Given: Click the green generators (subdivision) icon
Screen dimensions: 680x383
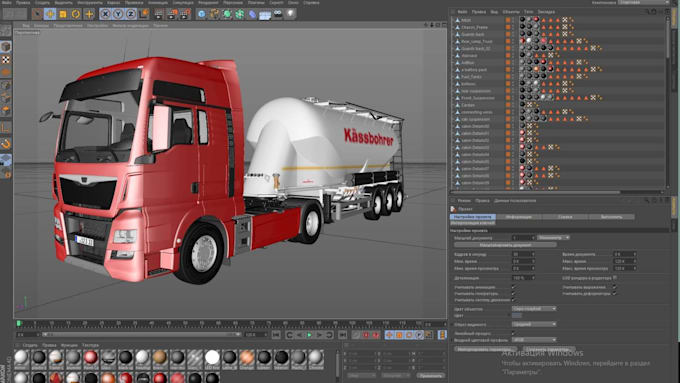Looking at the screenshot, I should coord(227,14).
